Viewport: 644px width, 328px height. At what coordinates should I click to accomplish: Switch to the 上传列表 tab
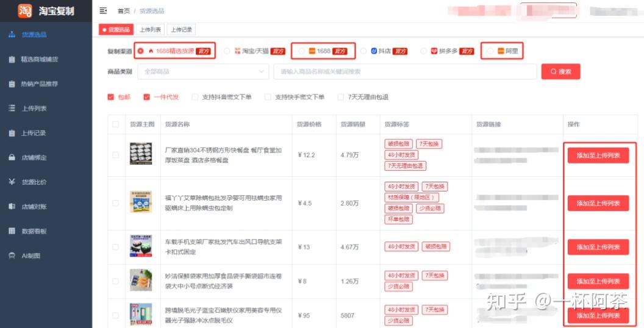pos(150,29)
